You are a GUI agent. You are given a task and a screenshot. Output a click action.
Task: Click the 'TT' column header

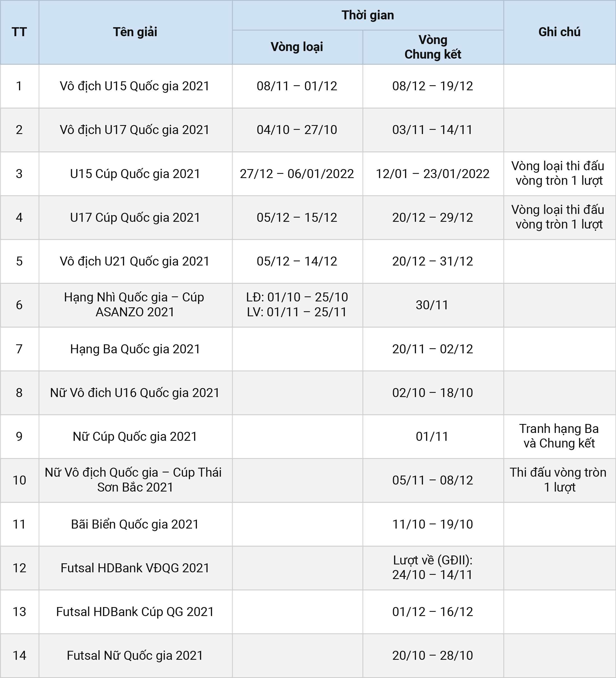coord(19,32)
